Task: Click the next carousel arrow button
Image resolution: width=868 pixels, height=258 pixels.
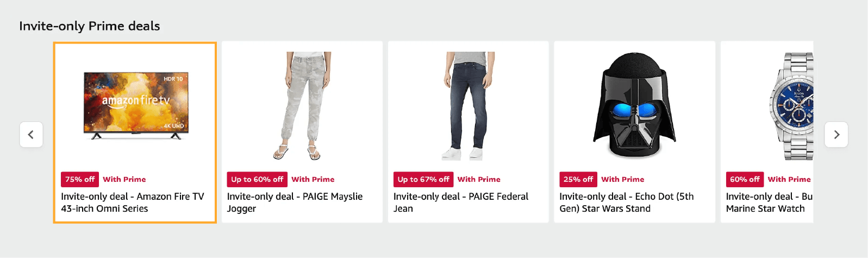Action: (836, 134)
